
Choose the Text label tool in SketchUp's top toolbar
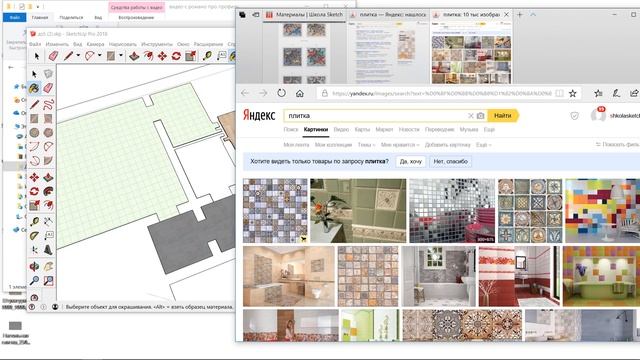pos(221,56)
